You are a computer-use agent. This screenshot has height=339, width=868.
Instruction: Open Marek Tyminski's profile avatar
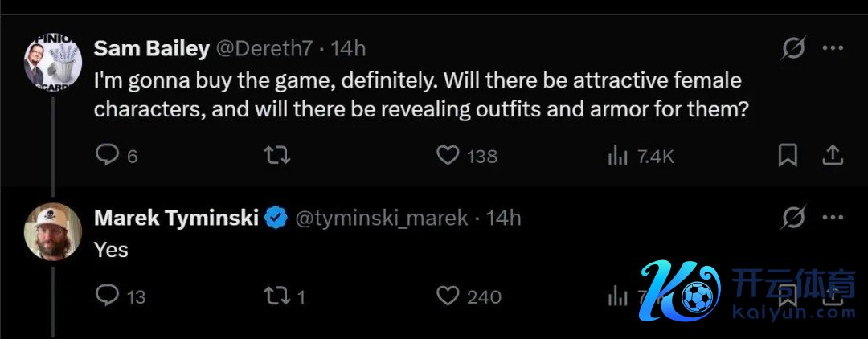54,231
